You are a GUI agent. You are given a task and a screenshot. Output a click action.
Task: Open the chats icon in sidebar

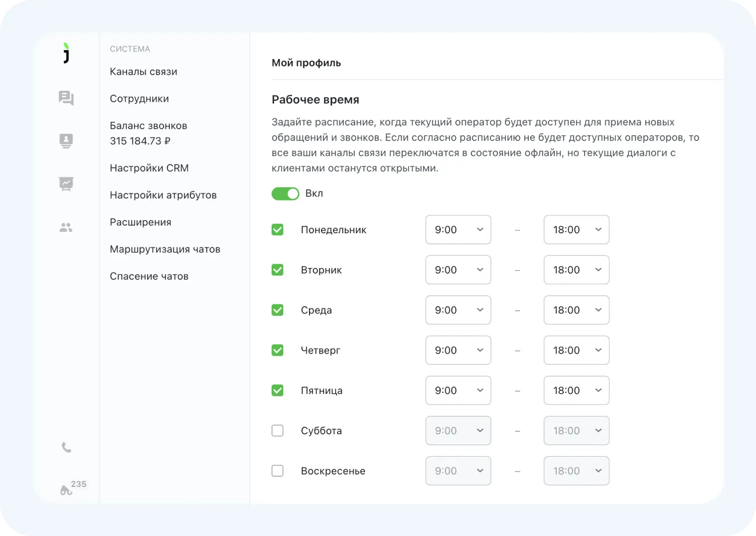(x=66, y=98)
